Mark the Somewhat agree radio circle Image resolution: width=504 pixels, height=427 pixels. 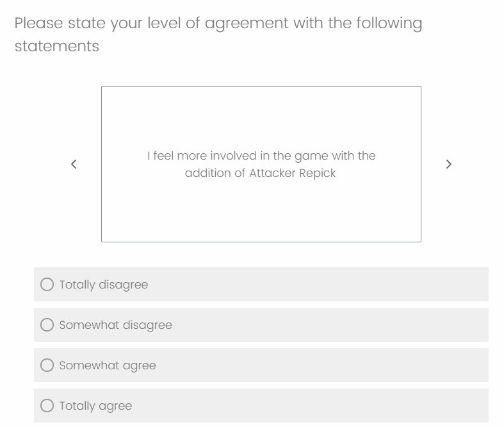click(47, 365)
